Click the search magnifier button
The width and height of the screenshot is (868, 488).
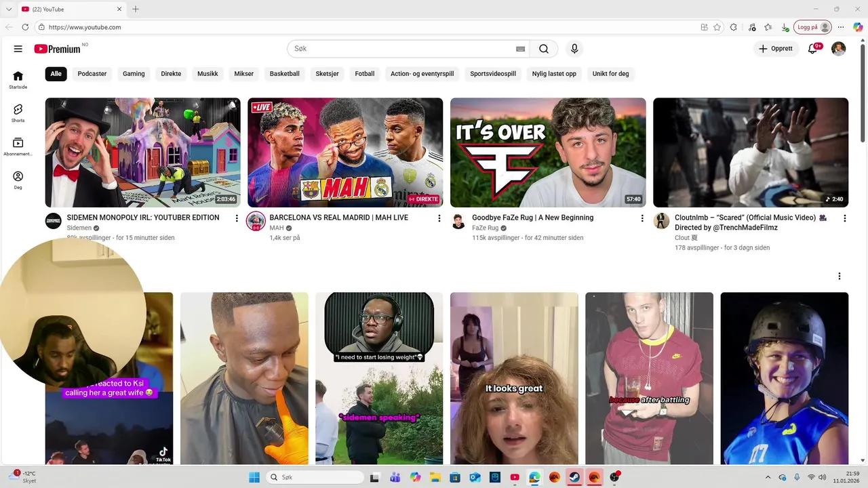[544, 49]
